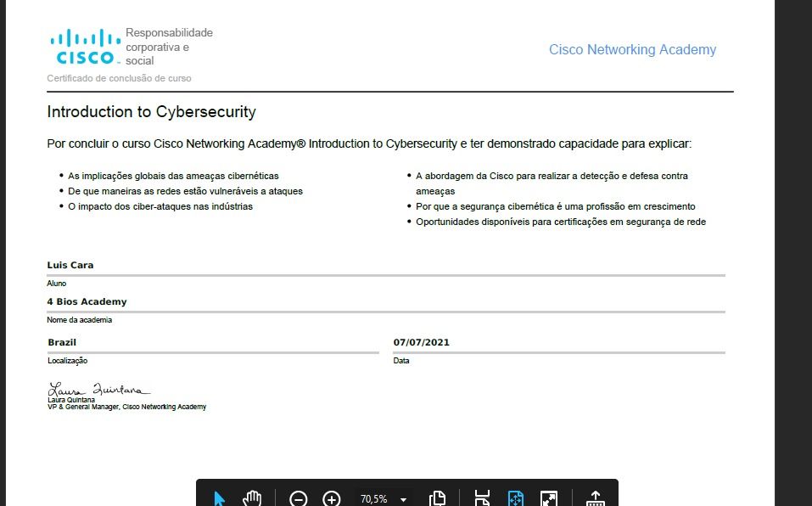
Task: Toggle the fit full page view
Action: click(516, 498)
